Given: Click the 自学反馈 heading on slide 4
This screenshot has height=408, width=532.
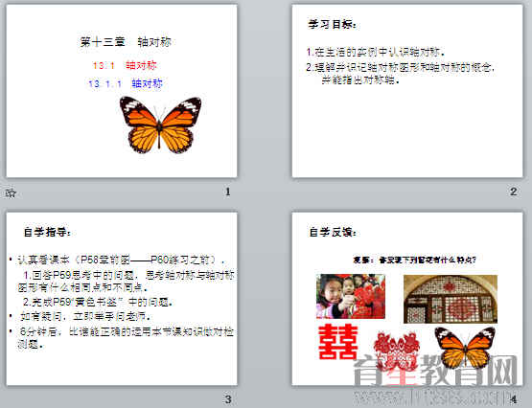Looking at the screenshot, I should 333,232.
